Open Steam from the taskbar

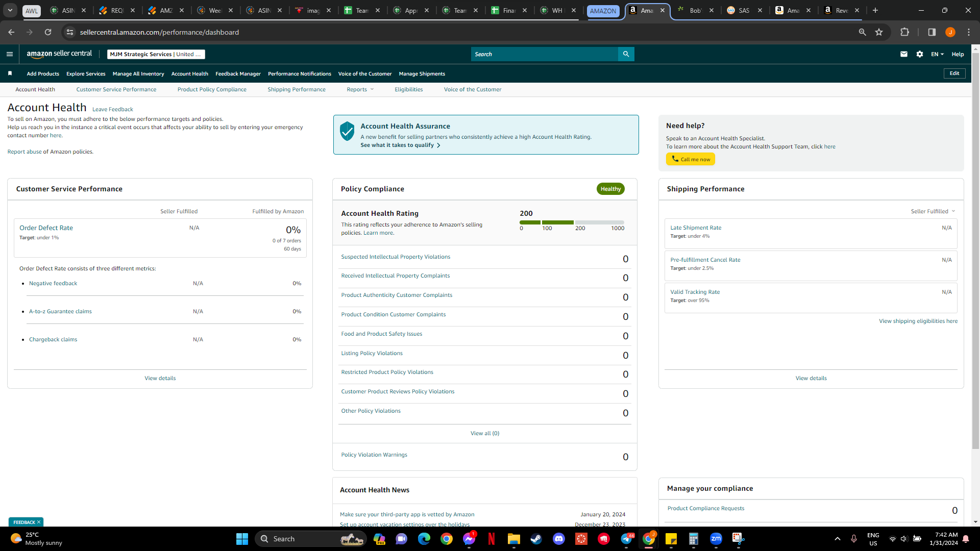536,539
